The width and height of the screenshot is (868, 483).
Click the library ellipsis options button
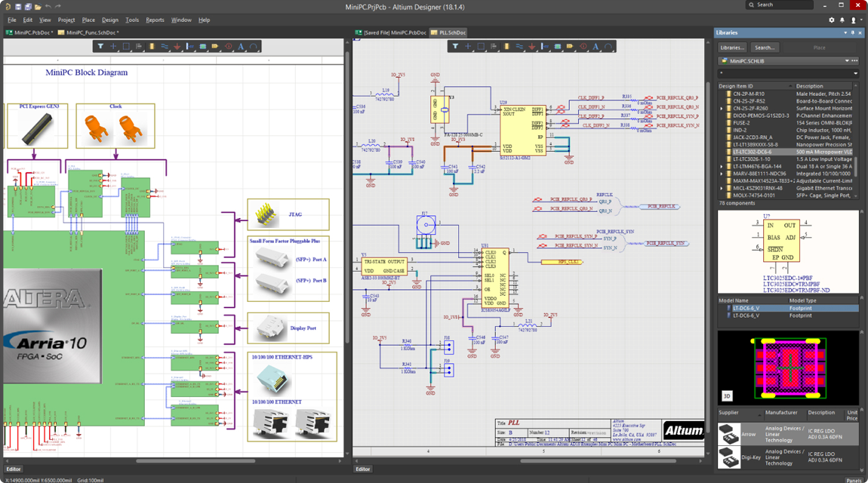pos(854,61)
